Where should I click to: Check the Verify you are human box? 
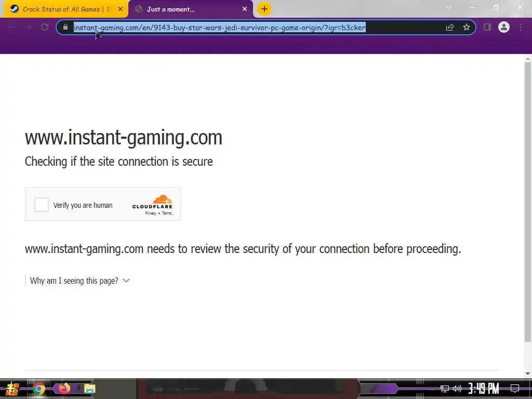tap(42, 205)
